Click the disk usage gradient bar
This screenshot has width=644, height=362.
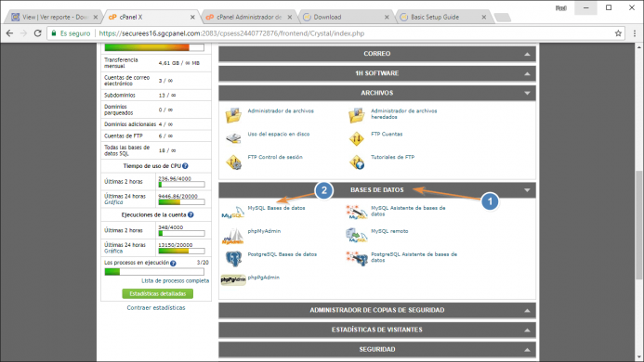[x=154, y=47]
